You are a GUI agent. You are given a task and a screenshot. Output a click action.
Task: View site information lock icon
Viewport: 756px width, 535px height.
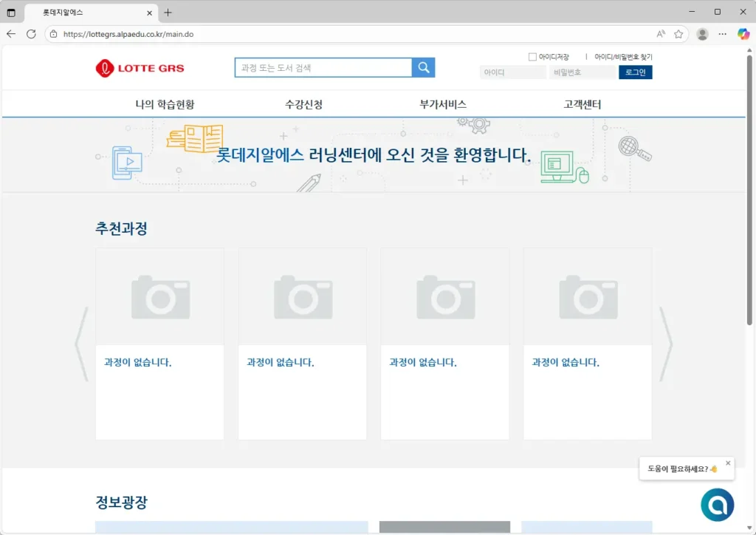click(x=53, y=34)
